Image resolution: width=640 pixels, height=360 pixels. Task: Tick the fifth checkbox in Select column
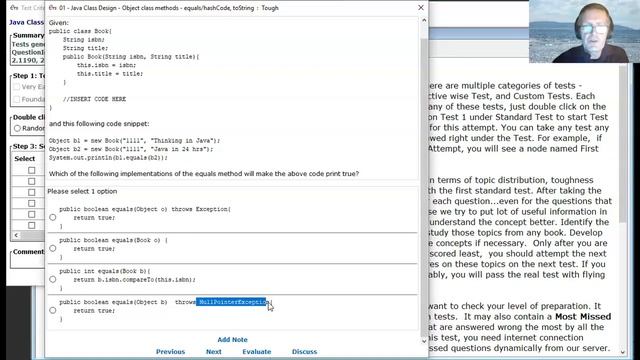tap(31, 214)
